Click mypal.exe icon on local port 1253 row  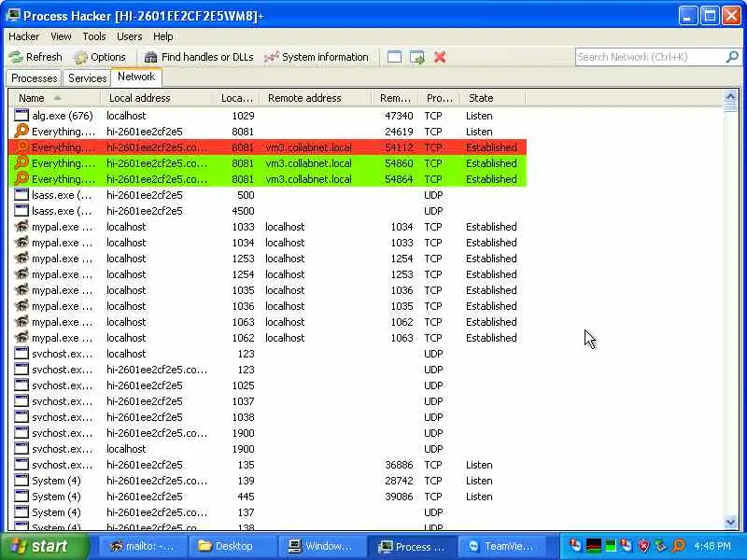pos(21,259)
